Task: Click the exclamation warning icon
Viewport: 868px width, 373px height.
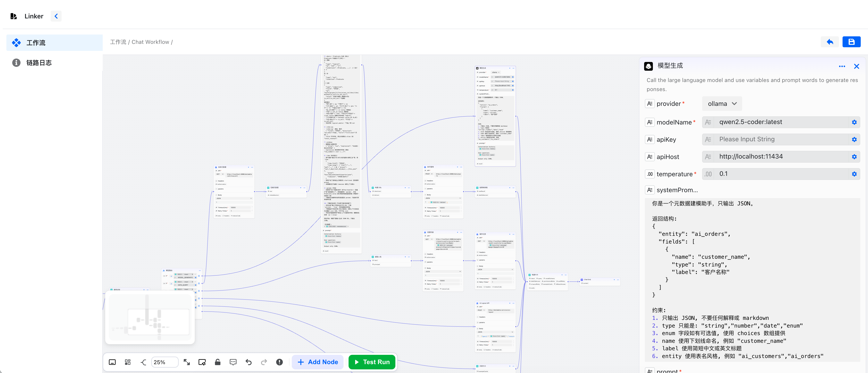Action: pos(279,362)
